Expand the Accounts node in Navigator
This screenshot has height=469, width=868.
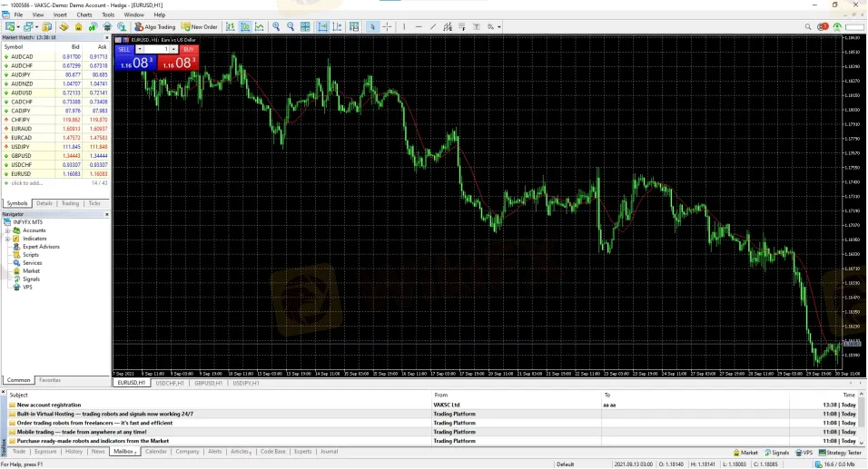(8, 230)
